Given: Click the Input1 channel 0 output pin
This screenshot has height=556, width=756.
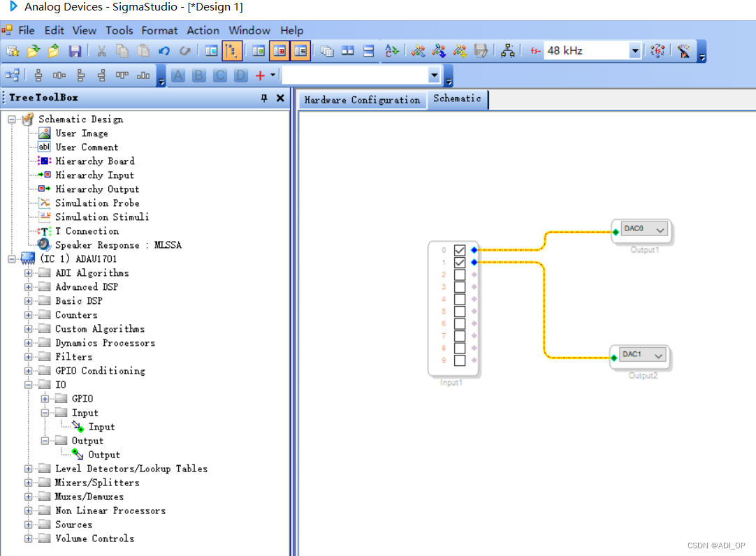Looking at the screenshot, I should click(x=474, y=250).
